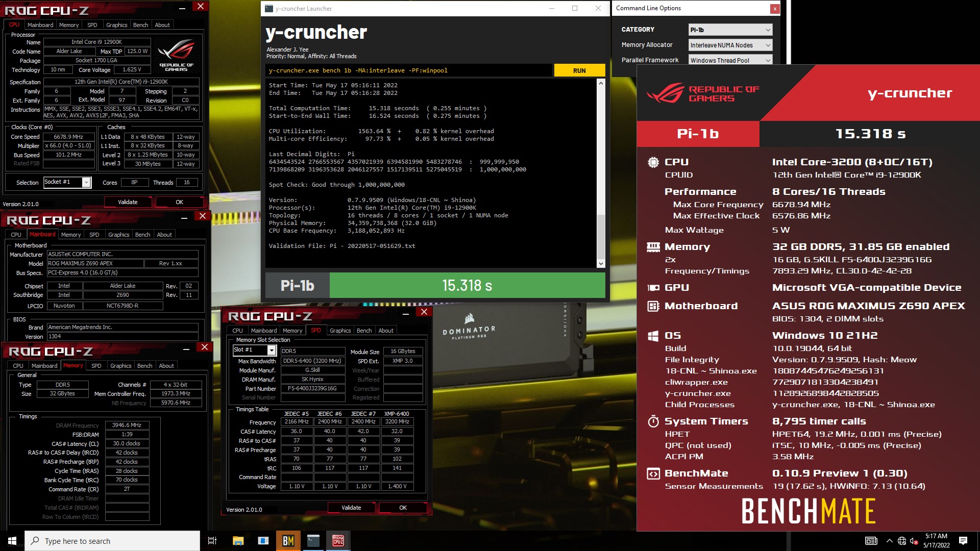Select the About tab in SPD CPU-Z window
Screen dimensions: 980x551
click(386, 331)
